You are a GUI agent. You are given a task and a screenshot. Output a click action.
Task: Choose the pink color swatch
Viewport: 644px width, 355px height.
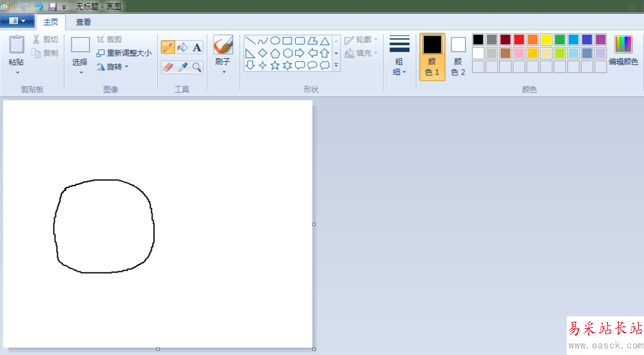[x=518, y=53]
